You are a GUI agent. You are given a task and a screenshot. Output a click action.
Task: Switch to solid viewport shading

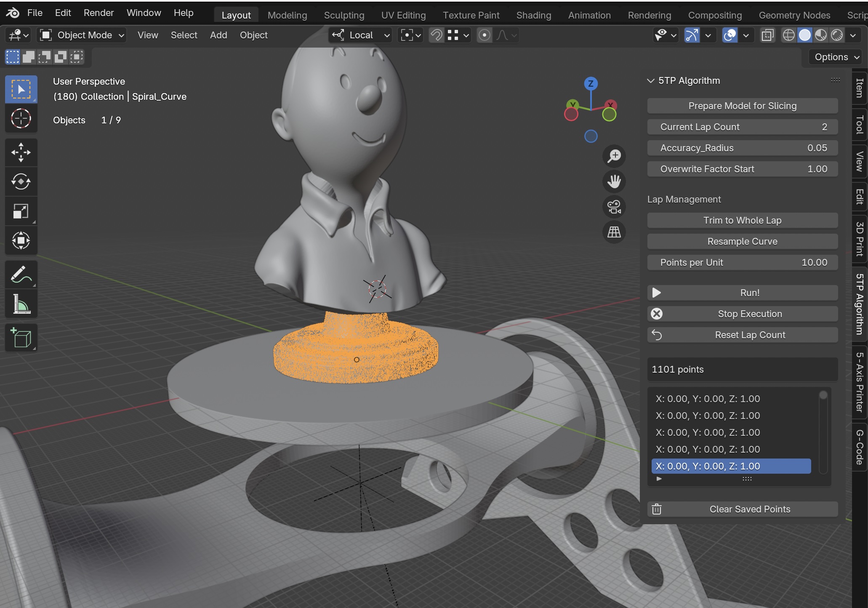pyautogui.click(x=804, y=35)
